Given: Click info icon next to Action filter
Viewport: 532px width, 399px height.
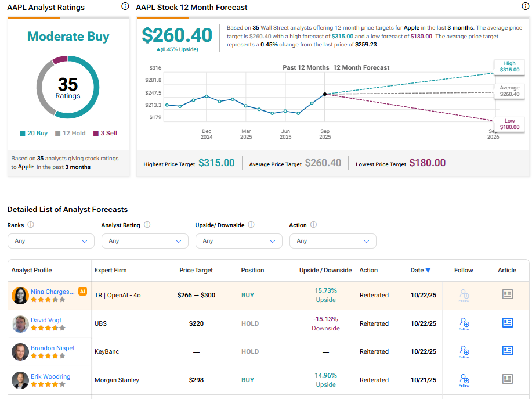Looking at the screenshot, I should click(x=313, y=225).
